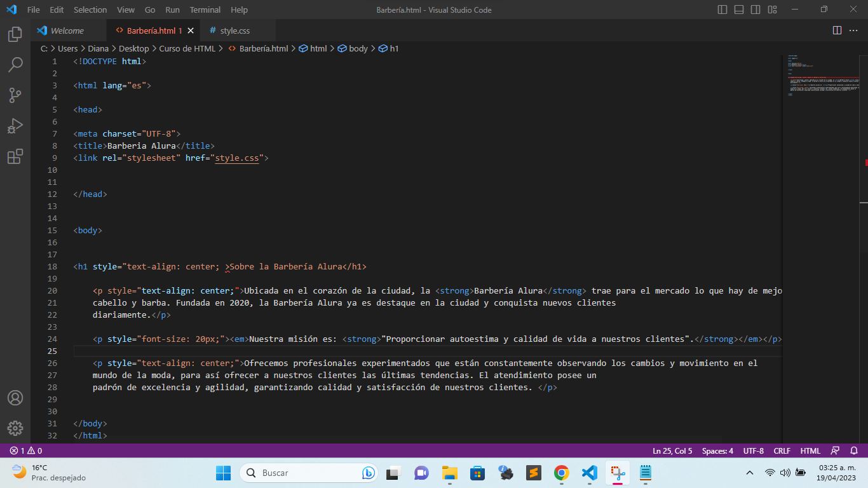Change language mode via HTML status item

[810, 451]
